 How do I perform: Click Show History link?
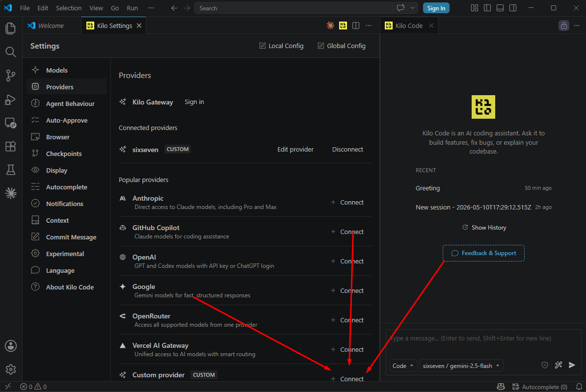484,228
